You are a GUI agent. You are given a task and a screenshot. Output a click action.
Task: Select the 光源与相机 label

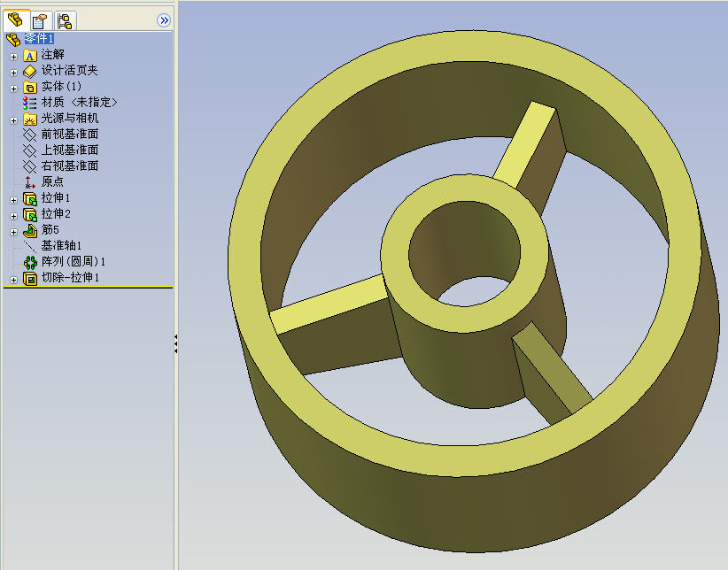[x=70, y=119]
